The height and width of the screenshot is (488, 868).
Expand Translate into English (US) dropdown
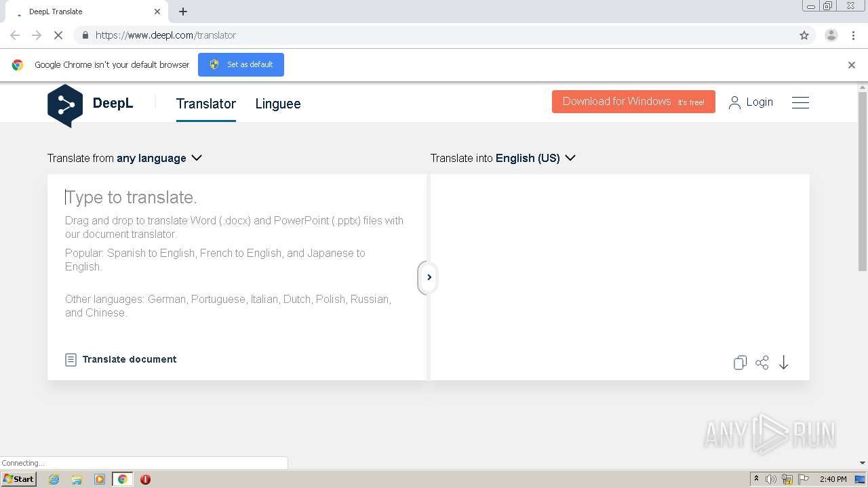[503, 158]
